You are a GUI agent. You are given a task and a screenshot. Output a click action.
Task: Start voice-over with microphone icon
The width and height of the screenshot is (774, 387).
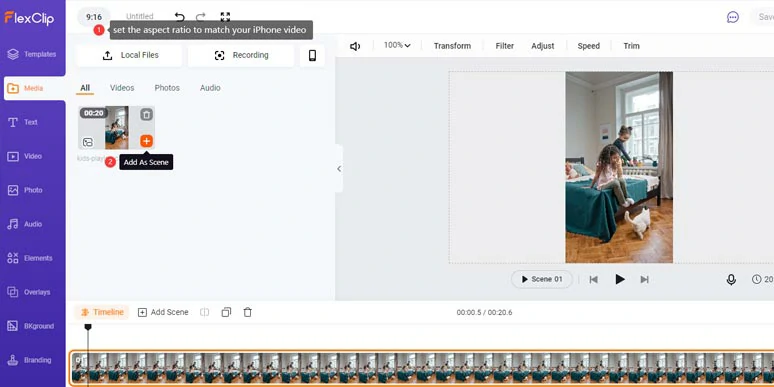731,279
